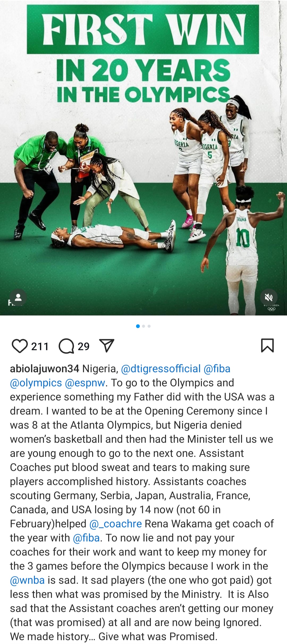Tap the heart like icon

(20, 346)
